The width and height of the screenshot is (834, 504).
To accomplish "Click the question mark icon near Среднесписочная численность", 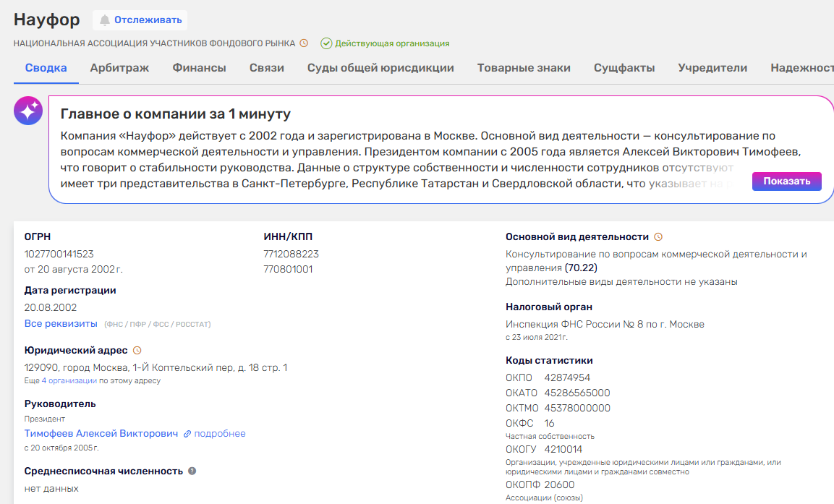I will (x=192, y=471).
